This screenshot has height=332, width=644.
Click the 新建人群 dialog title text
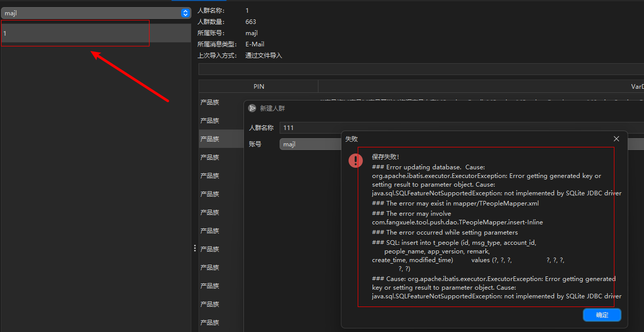pyautogui.click(x=273, y=109)
